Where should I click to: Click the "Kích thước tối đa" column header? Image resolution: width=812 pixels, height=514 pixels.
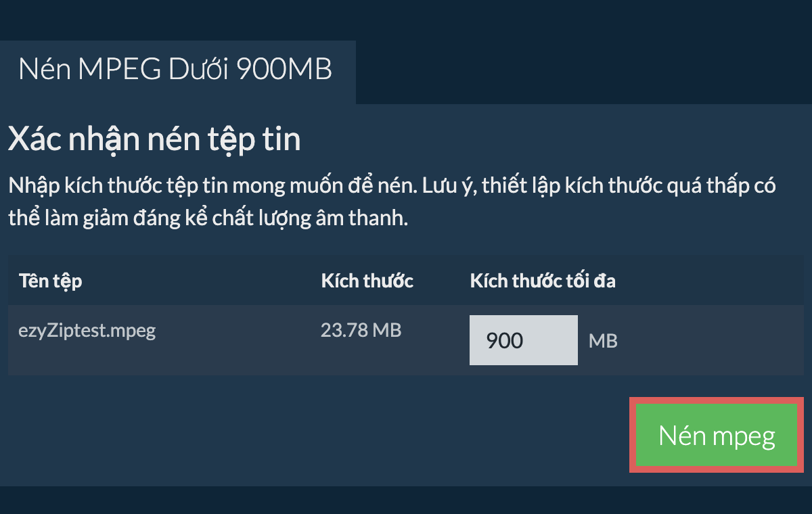pos(542,280)
